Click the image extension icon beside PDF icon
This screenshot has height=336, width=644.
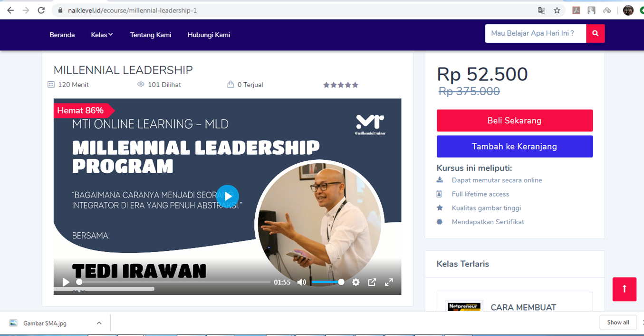(x=591, y=10)
